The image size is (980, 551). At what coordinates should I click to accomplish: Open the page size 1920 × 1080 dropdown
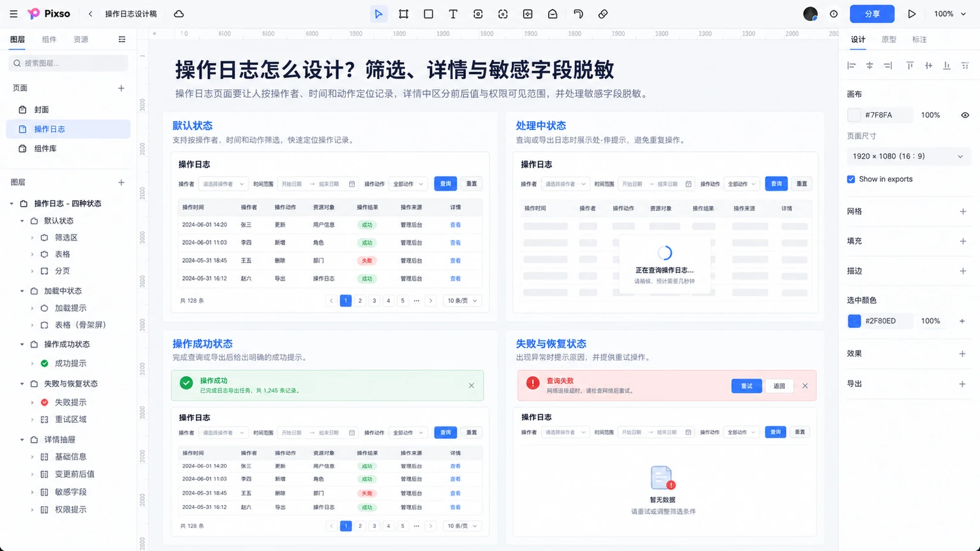(x=909, y=156)
